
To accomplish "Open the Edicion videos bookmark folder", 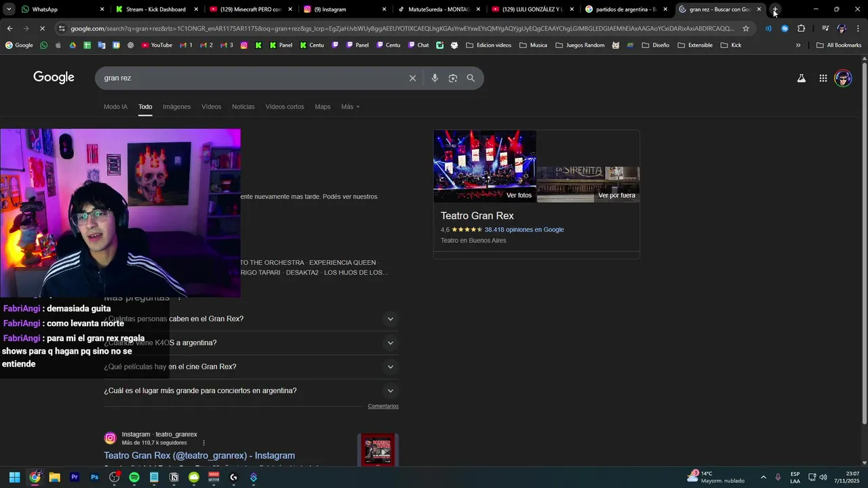I will (488, 45).
